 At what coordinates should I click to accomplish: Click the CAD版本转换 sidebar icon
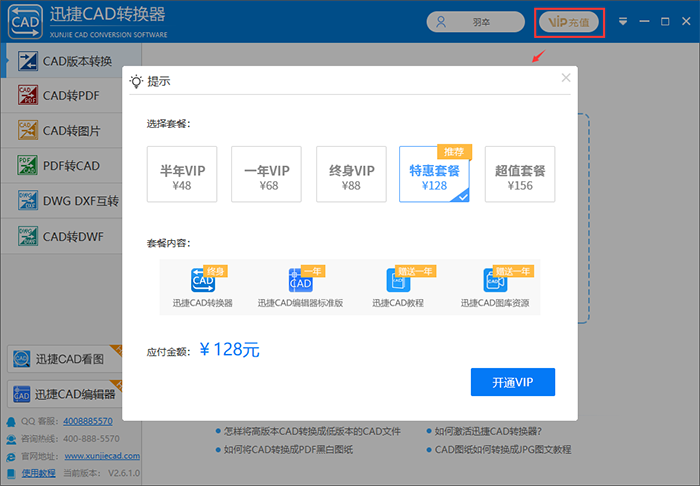tap(28, 61)
